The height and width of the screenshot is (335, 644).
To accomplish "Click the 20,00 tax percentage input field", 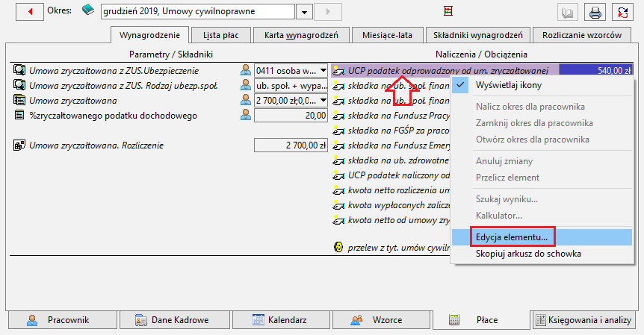I will point(291,116).
